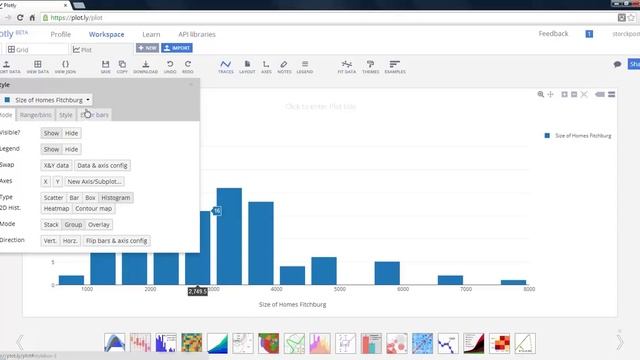The image size is (640, 360).
Task: Open the Layout settings icon
Action: click(247, 67)
